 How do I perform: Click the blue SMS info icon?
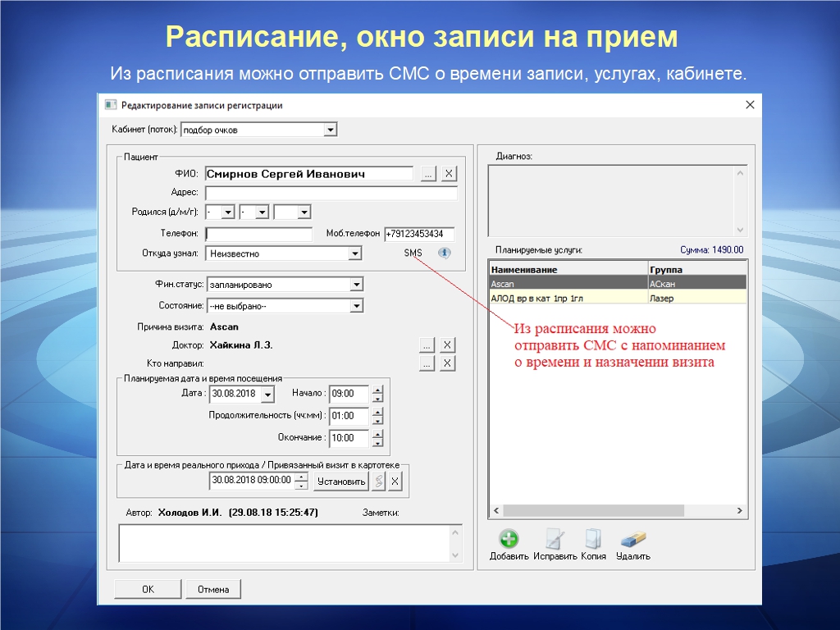445,253
